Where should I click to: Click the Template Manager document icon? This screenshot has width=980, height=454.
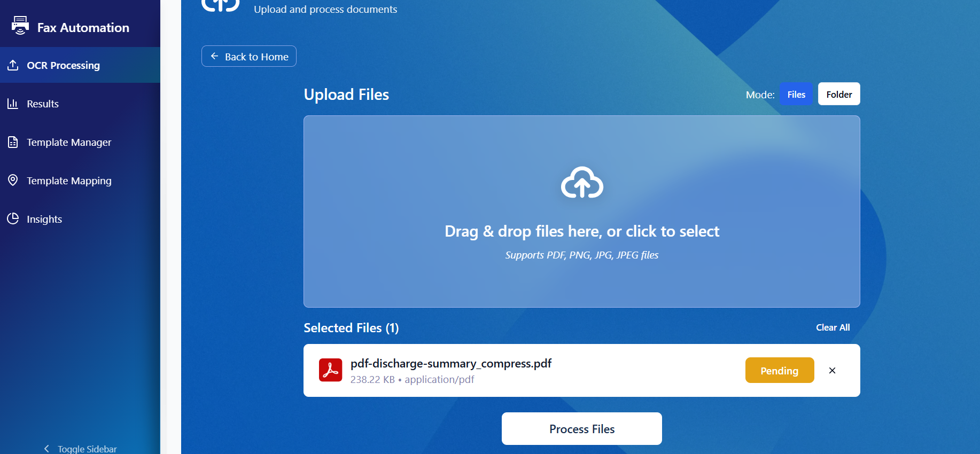click(x=13, y=142)
